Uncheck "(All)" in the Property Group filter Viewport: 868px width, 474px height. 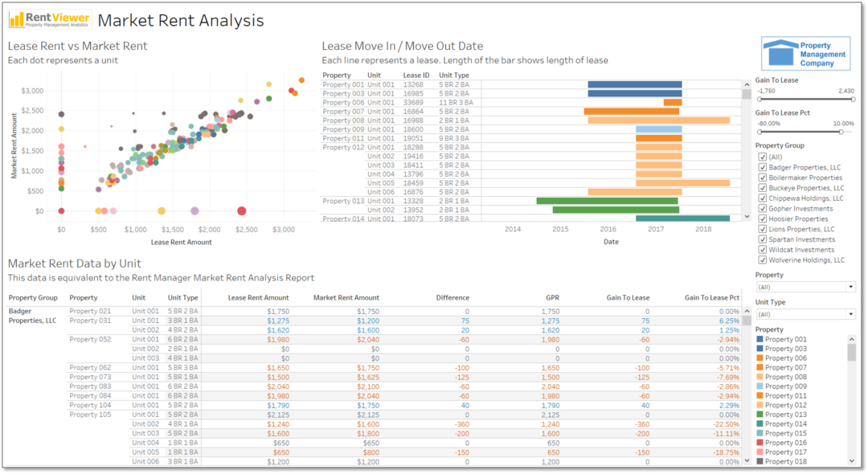coord(762,157)
